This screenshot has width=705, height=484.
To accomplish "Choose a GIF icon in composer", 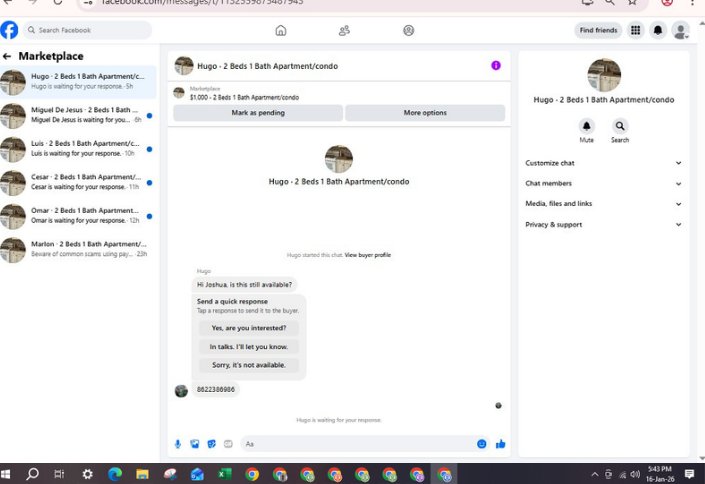I will pyautogui.click(x=228, y=444).
